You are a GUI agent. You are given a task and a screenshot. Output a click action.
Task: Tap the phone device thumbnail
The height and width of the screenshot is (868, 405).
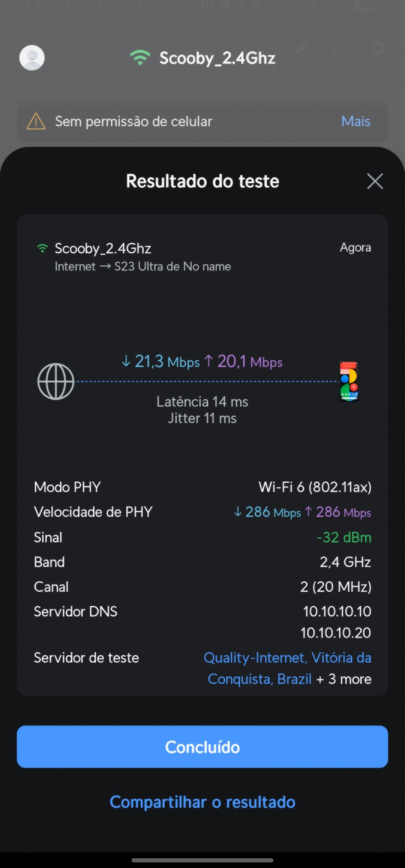click(349, 381)
